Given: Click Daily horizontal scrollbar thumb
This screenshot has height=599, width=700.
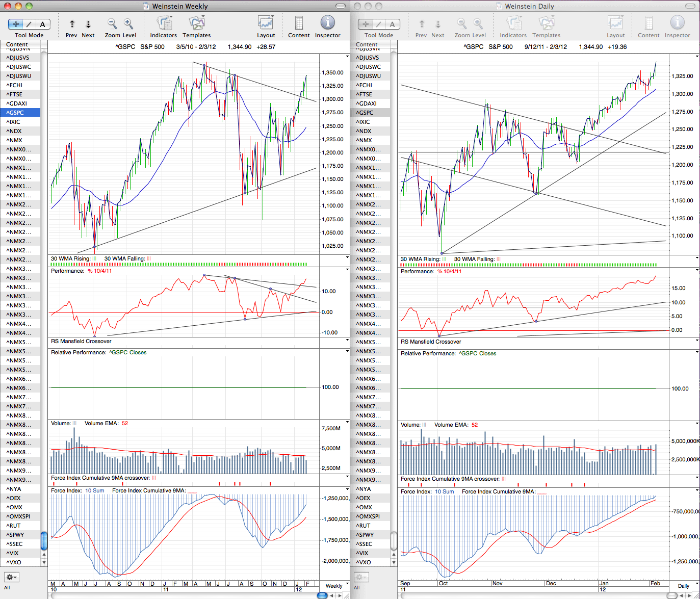Looking at the screenshot, I should (672, 595).
